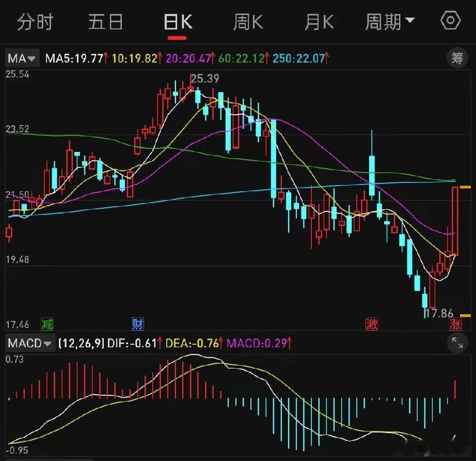Image resolution: width=476 pixels, height=461 pixels.
Task: Tap the 19.48 axis label
Action: click(18, 259)
